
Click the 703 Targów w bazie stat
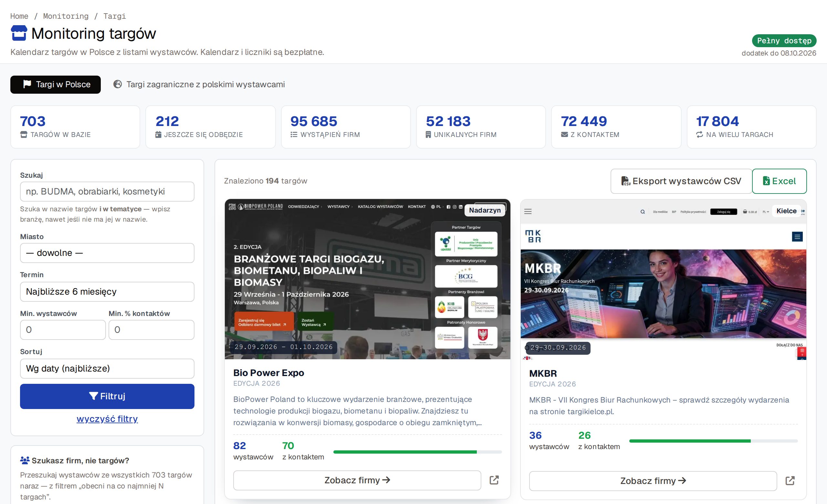pyautogui.click(x=75, y=127)
